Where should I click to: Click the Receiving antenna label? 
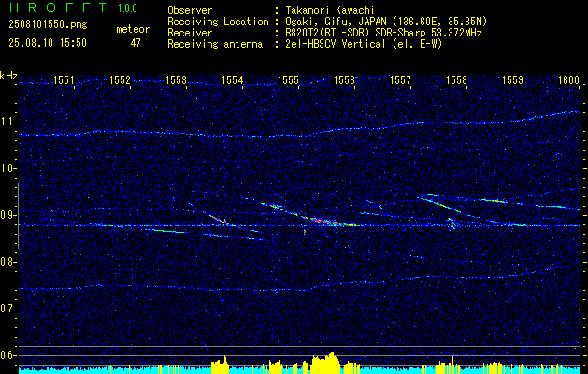click(x=215, y=44)
